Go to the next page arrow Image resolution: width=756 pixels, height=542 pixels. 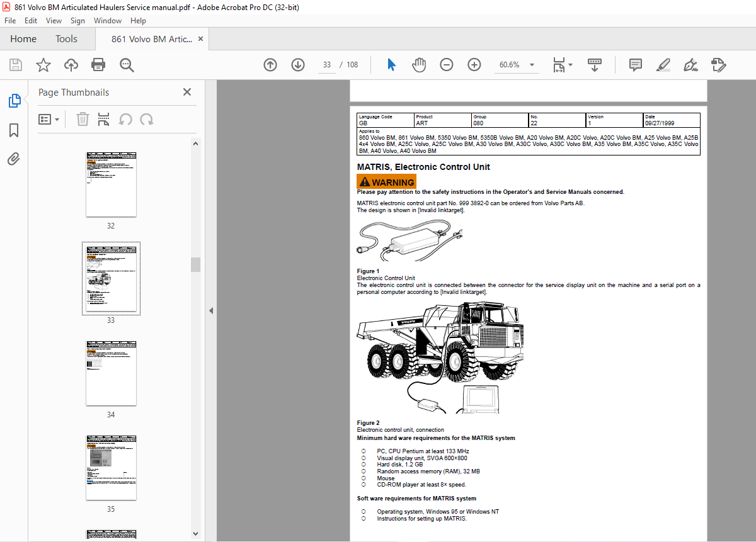pyautogui.click(x=298, y=65)
